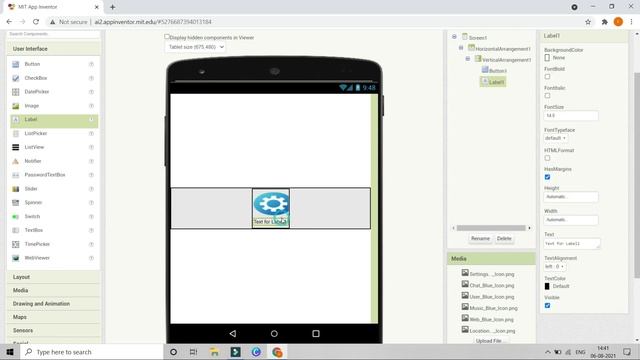640x360 pixels.
Task: Edit the Text property input field
Action: coord(572,244)
